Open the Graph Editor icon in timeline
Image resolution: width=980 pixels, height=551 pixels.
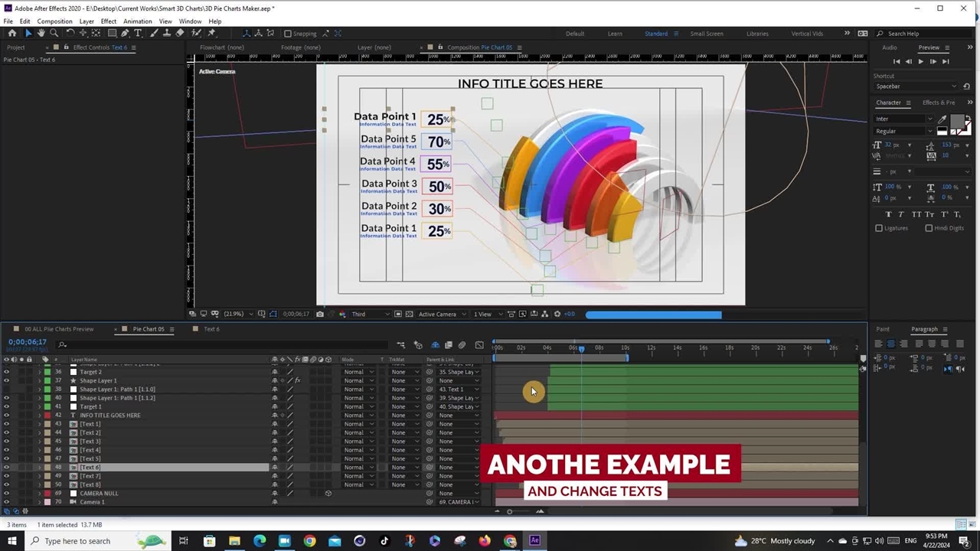[x=479, y=345]
